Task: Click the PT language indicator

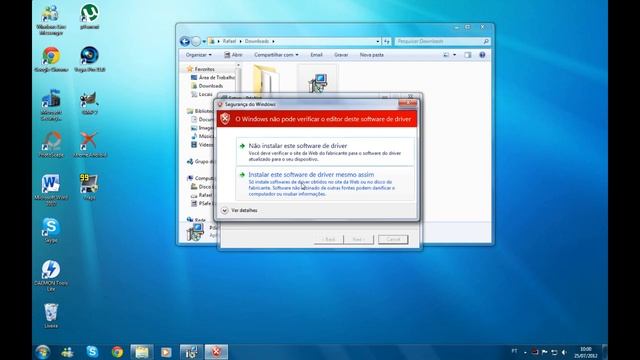Action: tap(514, 351)
